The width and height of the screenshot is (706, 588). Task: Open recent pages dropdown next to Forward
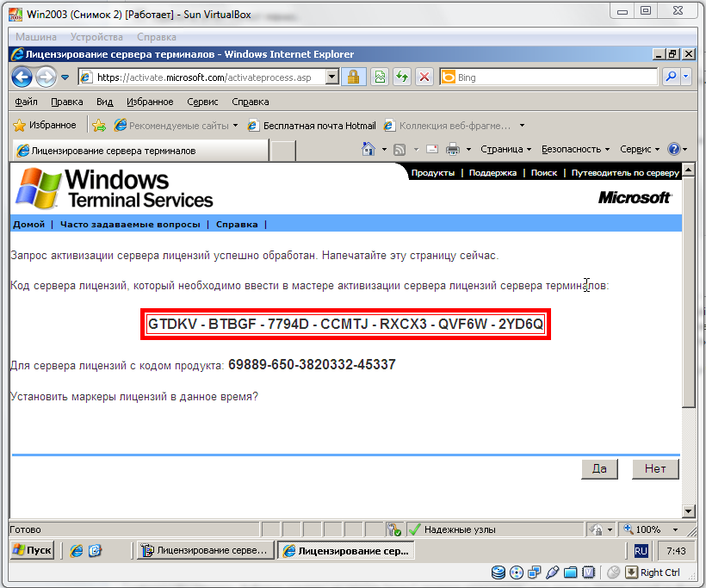65,77
